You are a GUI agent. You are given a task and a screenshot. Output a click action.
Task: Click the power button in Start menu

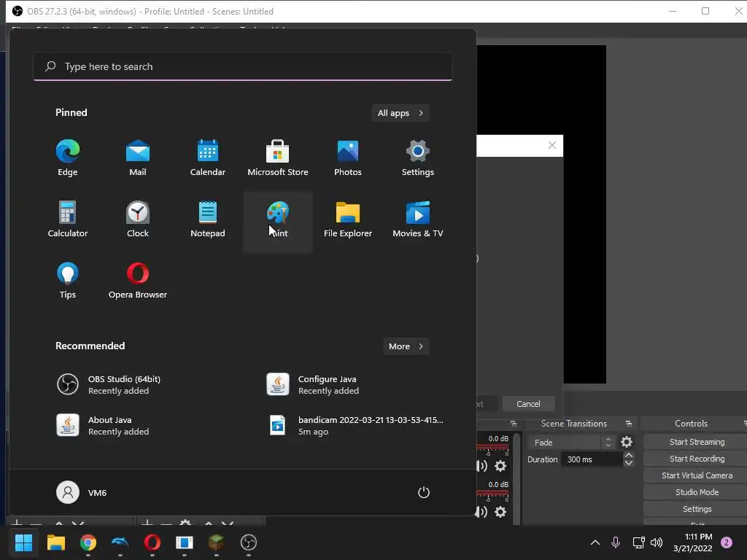click(424, 492)
